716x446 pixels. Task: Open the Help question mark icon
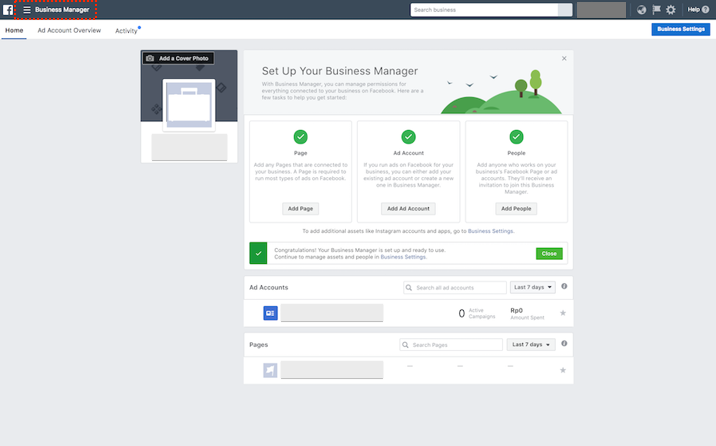[x=705, y=10]
